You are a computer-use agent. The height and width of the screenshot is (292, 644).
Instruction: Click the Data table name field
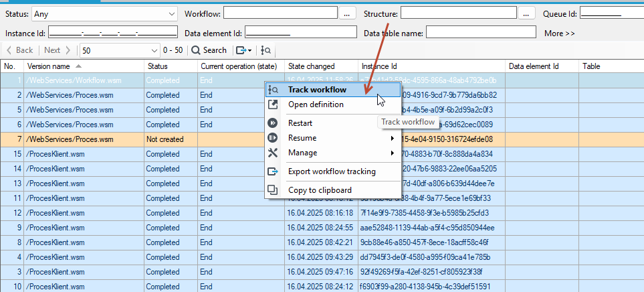tap(481, 31)
